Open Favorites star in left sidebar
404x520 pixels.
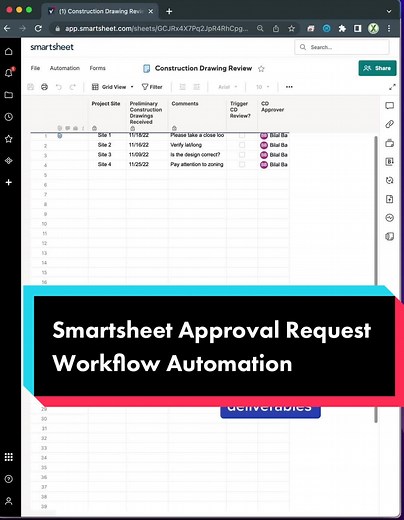(x=9, y=139)
